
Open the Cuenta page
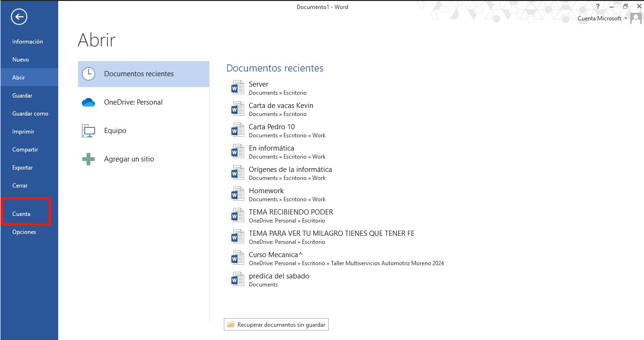click(x=21, y=214)
